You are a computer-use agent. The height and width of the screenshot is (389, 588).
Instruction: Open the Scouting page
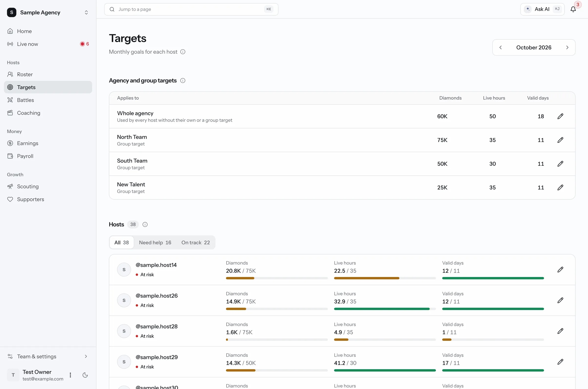(48, 187)
